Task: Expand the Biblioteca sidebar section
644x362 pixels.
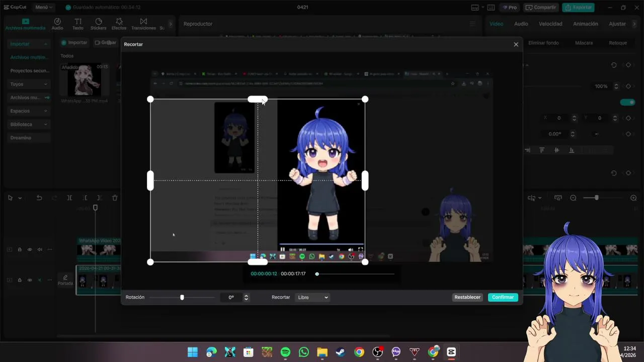Action: pyautogui.click(x=29, y=124)
